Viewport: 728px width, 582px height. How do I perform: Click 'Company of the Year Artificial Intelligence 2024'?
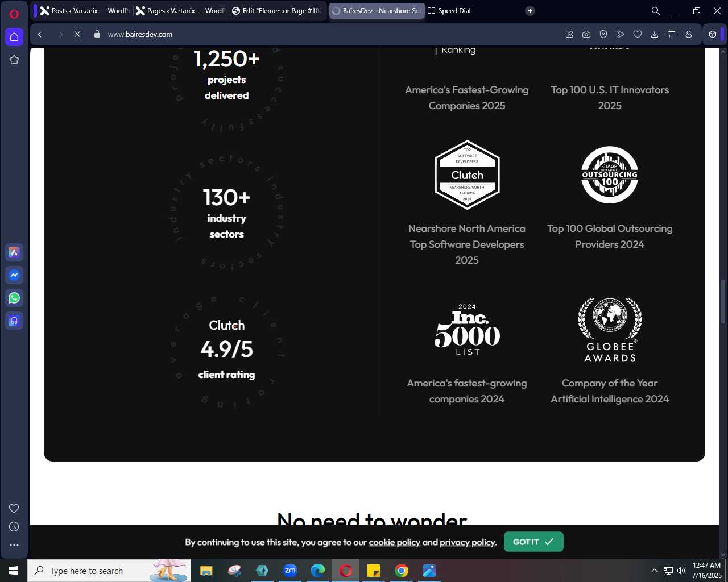pos(610,391)
